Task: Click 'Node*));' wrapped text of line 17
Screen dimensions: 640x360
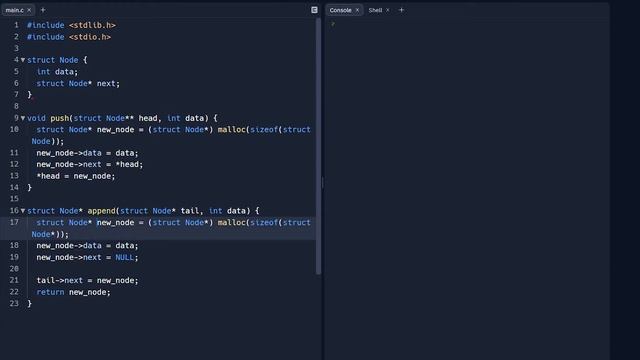Action: coord(50,234)
